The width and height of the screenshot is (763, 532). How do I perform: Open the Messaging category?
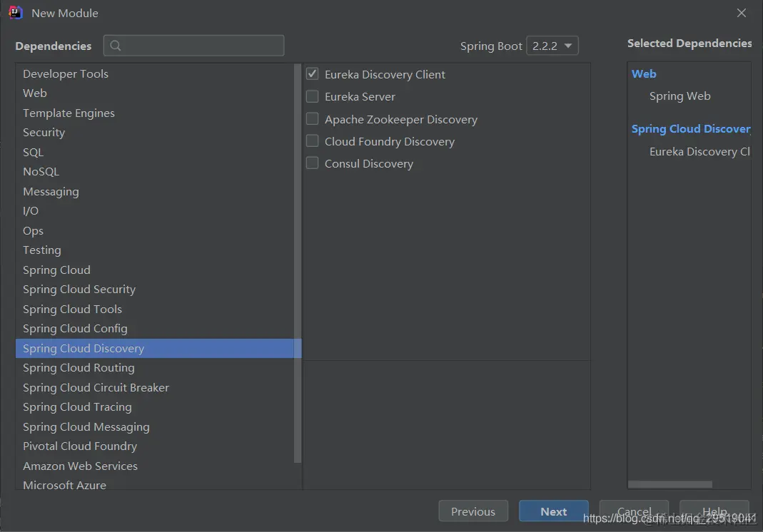pos(155,191)
